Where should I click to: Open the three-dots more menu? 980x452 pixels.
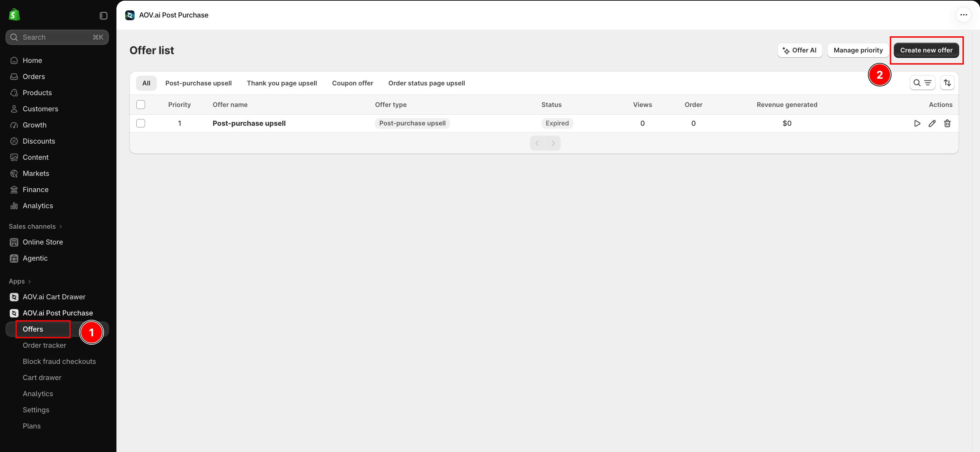(x=963, y=15)
